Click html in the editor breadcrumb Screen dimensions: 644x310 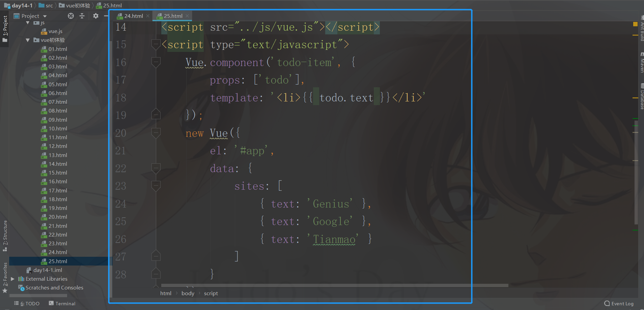click(166, 293)
